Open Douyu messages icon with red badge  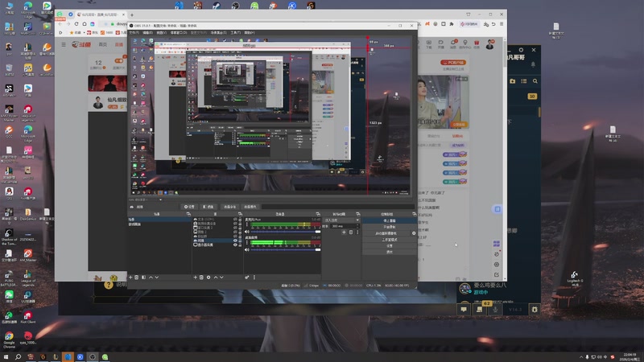453,43
